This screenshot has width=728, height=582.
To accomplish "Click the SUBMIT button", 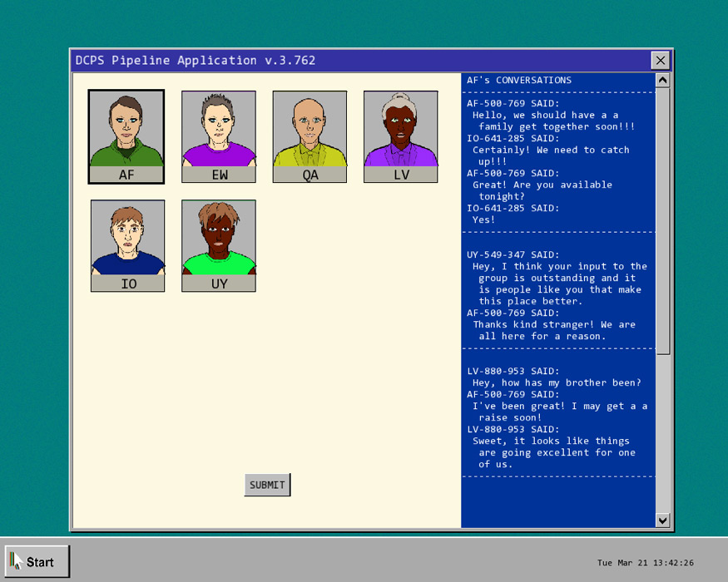I will (267, 485).
